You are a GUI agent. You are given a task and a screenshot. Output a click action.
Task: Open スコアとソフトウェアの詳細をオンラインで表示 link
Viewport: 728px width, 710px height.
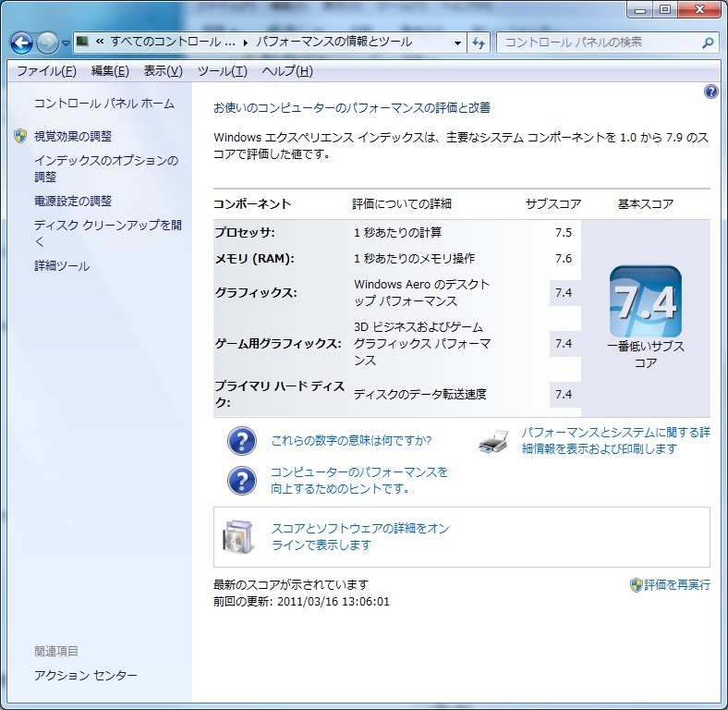tap(360, 537)
